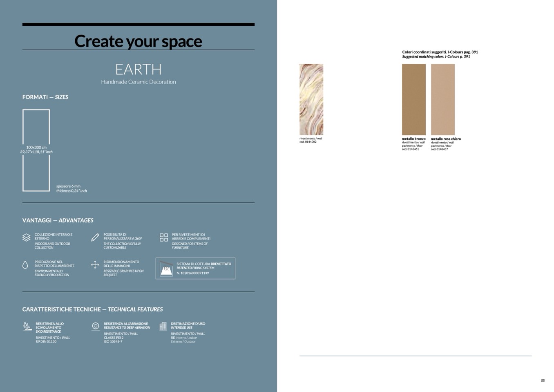Pick the metallo bronzo color swatch
Viewport: 554px width, 392px height.
coord(413,99)
